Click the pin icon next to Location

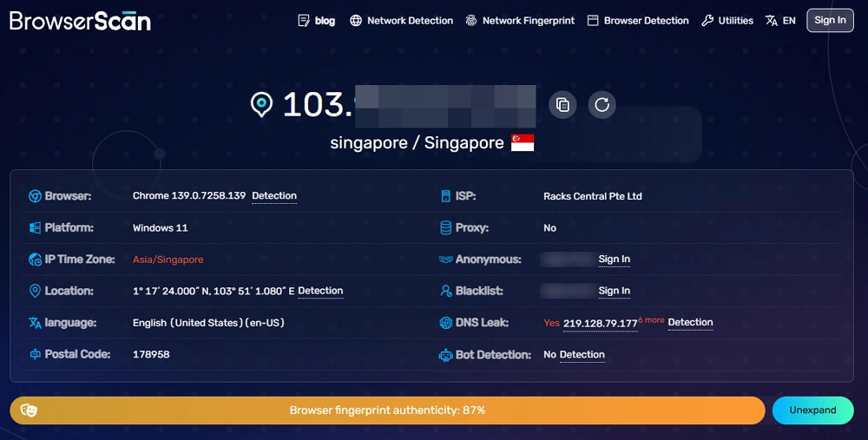pyautogui.click(x=35, y=291)
